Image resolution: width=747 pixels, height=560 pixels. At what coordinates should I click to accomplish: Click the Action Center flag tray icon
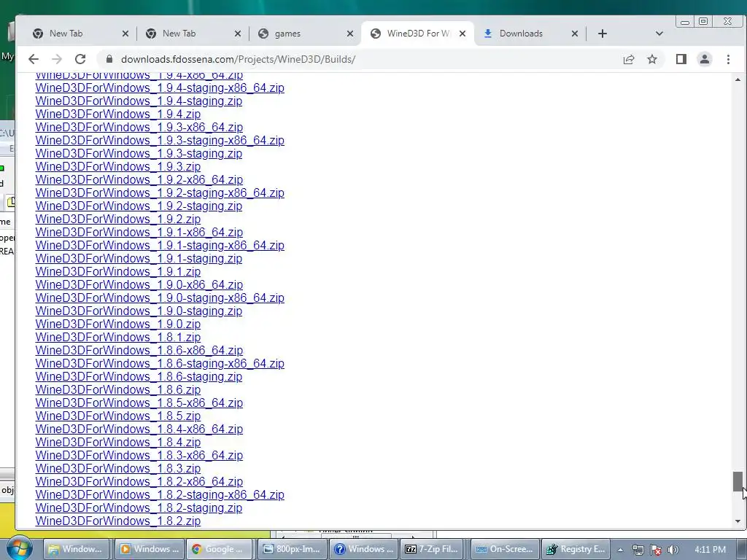[656, 550]
